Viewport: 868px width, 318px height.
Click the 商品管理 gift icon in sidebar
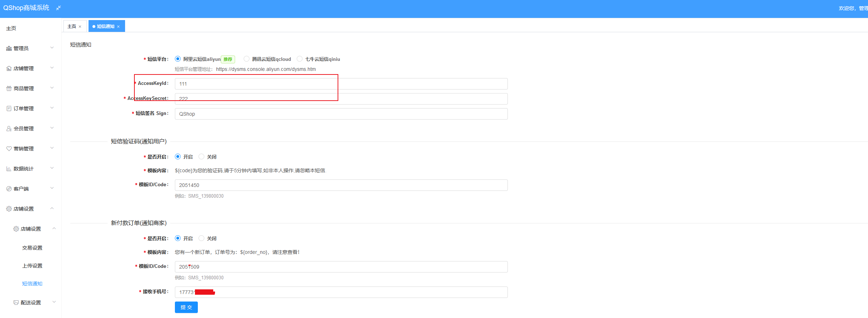[x=9, y=88]
